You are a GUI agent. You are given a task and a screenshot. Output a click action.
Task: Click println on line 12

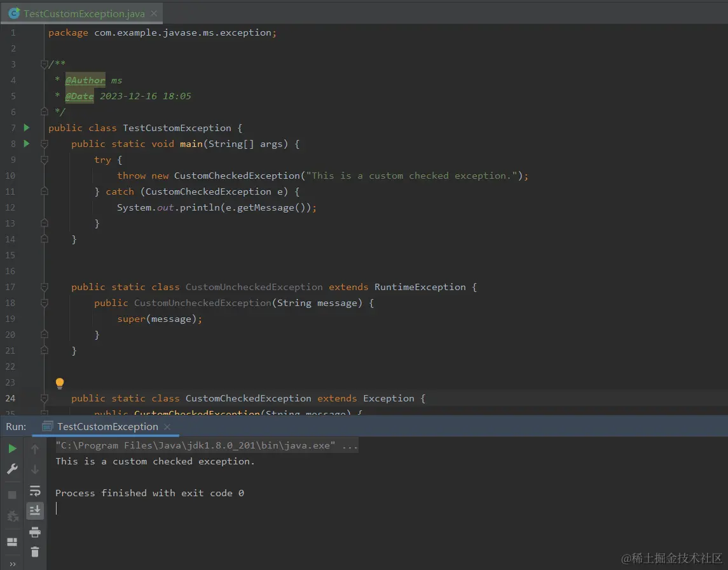click(x=199, y=207)
